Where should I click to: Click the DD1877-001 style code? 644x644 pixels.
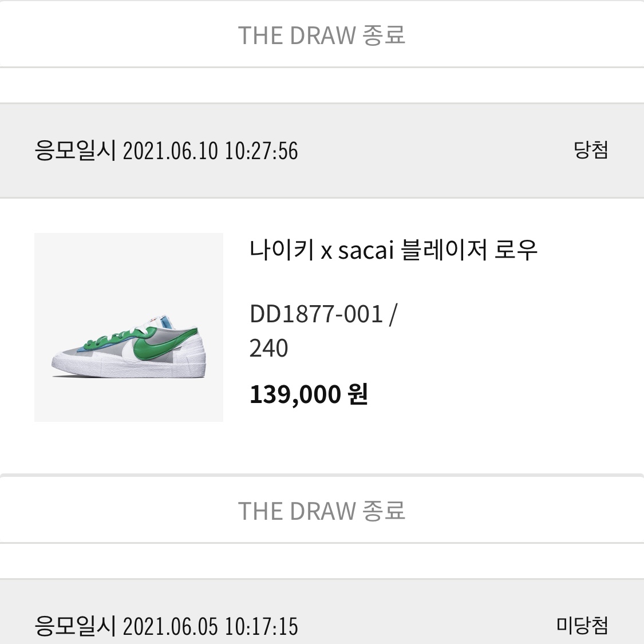316,314
